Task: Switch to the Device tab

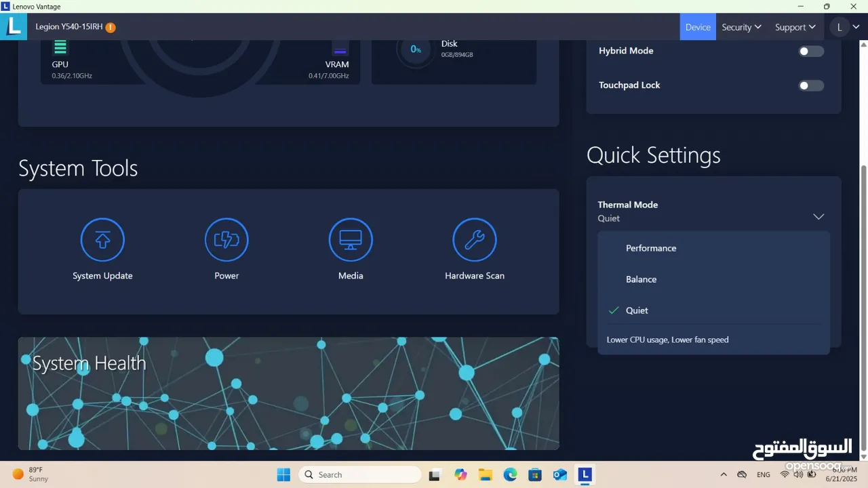Action: 698,27
